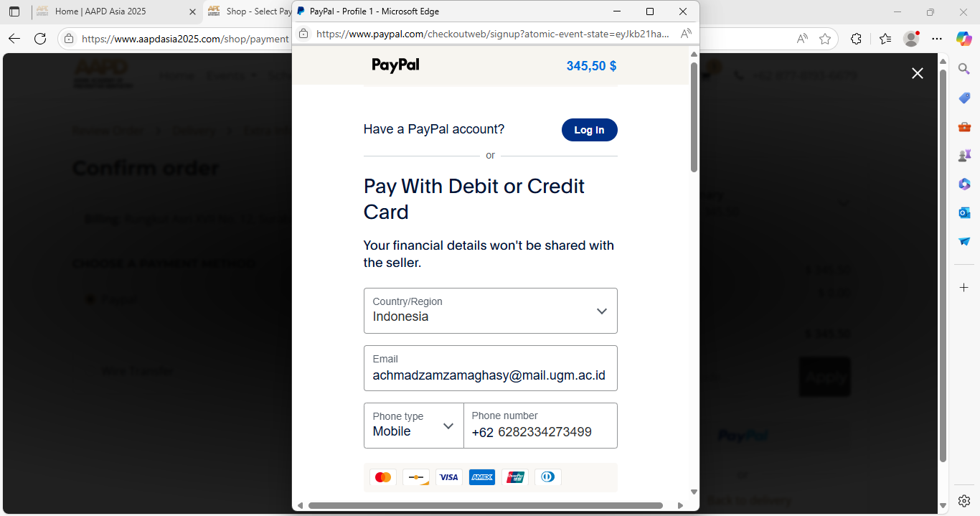Open the Copilot icon in Edge sidebar

[963, 39]
